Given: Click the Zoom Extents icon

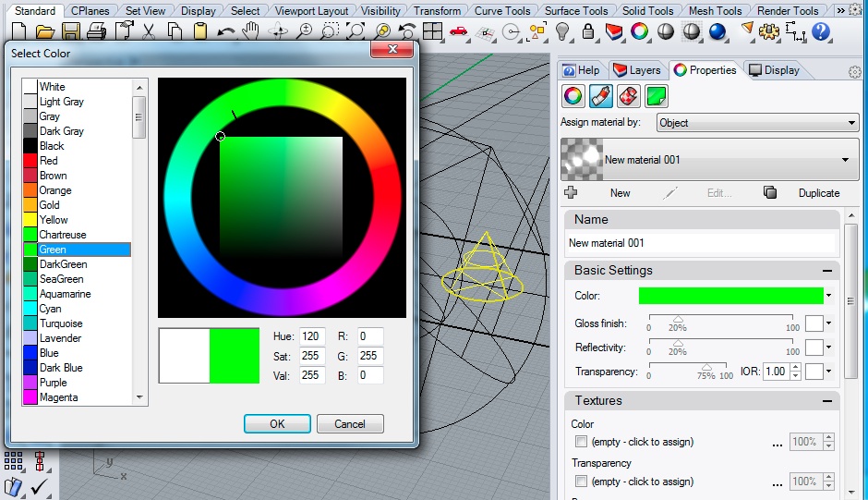Looking at the screenshot, I should tap(356, 31).
